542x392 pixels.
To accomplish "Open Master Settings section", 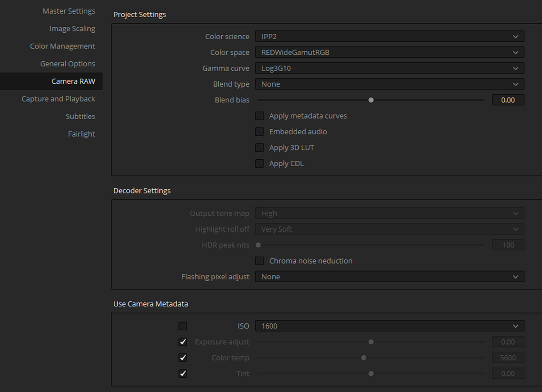I will coord(69,11).
